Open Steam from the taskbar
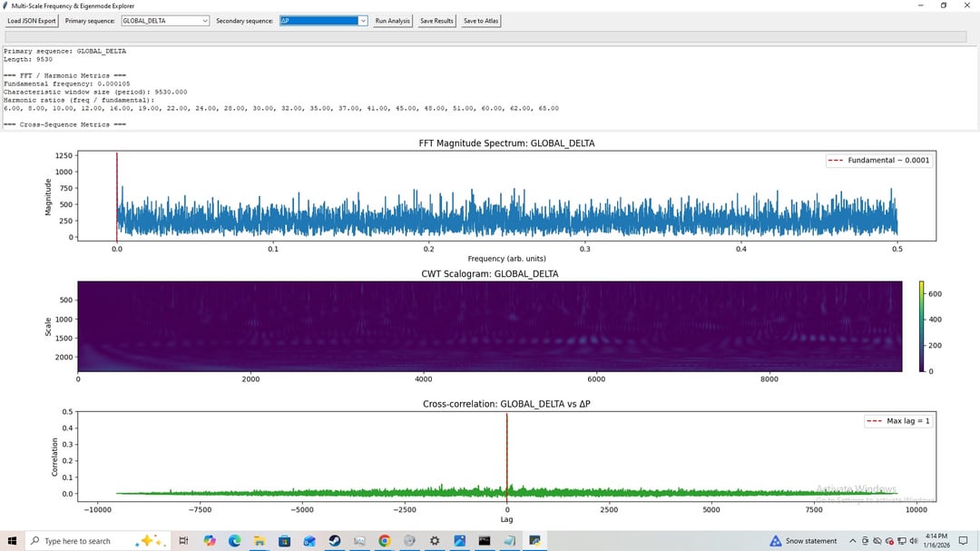 click(335, 541)
